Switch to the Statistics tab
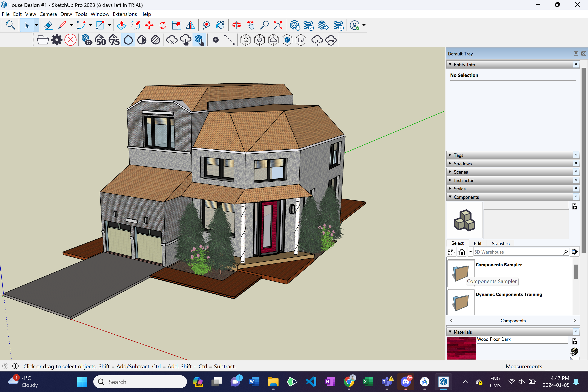Viewport: 588px width, 392px height. (x=500, y=243)
